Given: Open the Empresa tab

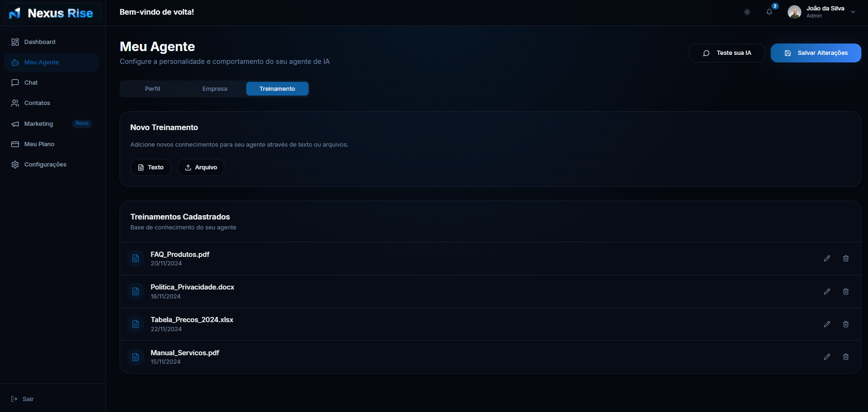Looking at the screenshot, I should [215, 89].
